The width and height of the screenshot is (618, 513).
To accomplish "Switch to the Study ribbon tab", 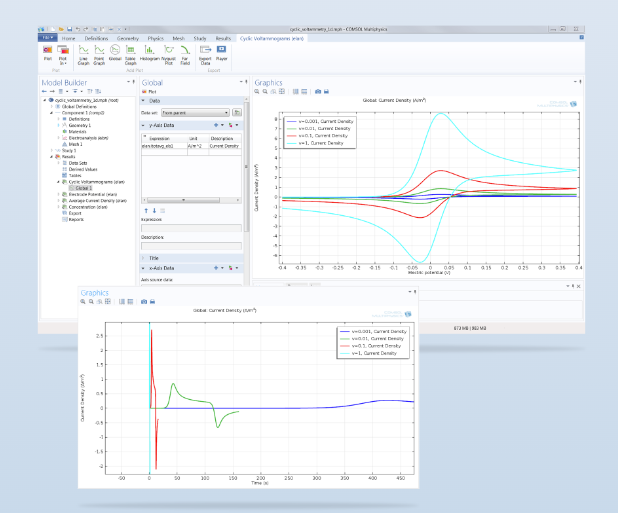I will tap(200, 38).
